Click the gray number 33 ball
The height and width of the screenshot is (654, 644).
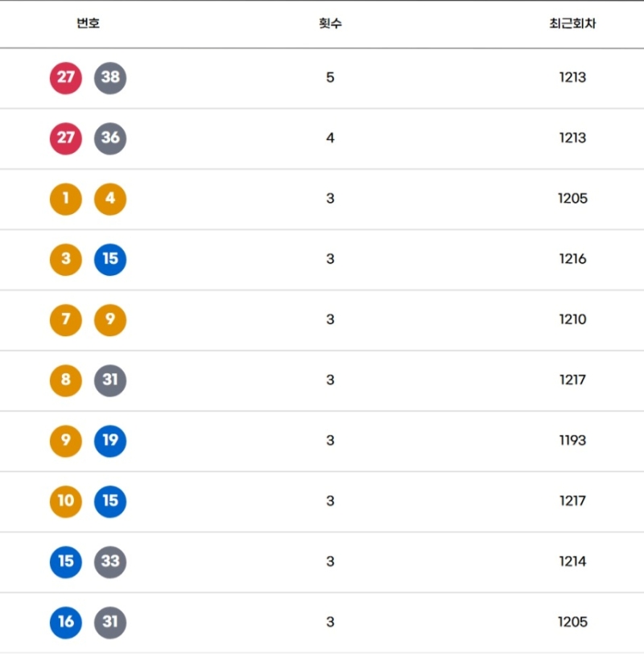coord(110,561)
